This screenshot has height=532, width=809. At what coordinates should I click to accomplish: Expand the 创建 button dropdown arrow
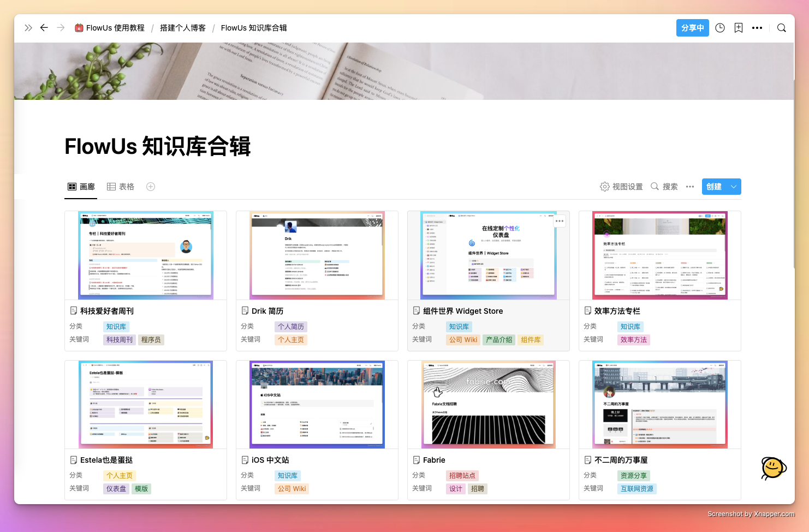733,186
